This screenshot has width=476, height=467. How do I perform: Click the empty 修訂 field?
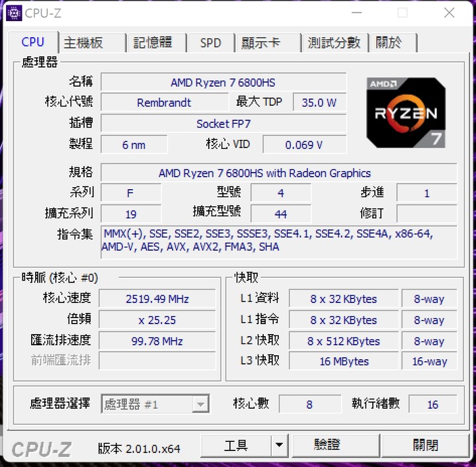point(426,214)
